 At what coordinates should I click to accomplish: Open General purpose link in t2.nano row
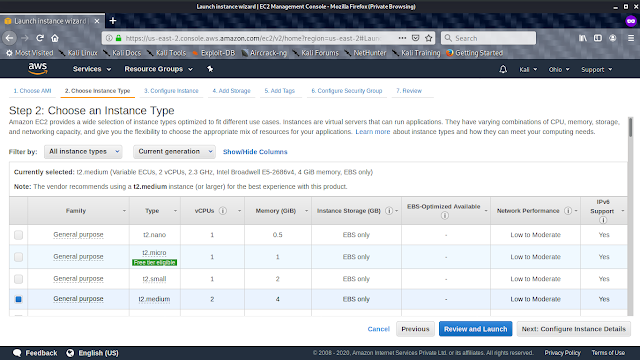coord(78,235)
